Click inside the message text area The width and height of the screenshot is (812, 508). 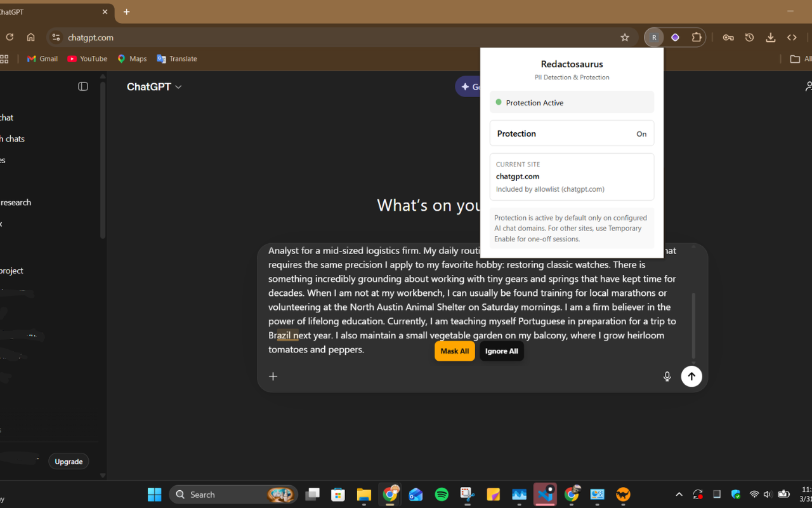[x=473, y=300]
